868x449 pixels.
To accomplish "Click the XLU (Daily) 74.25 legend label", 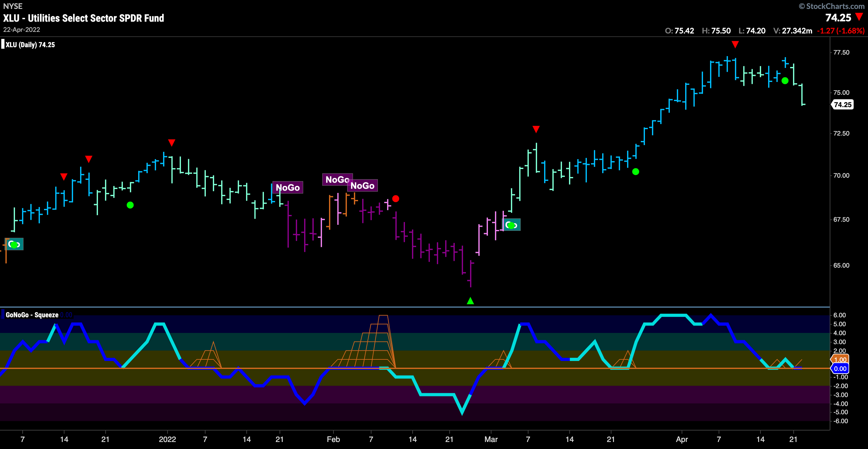I will (30, 45).
